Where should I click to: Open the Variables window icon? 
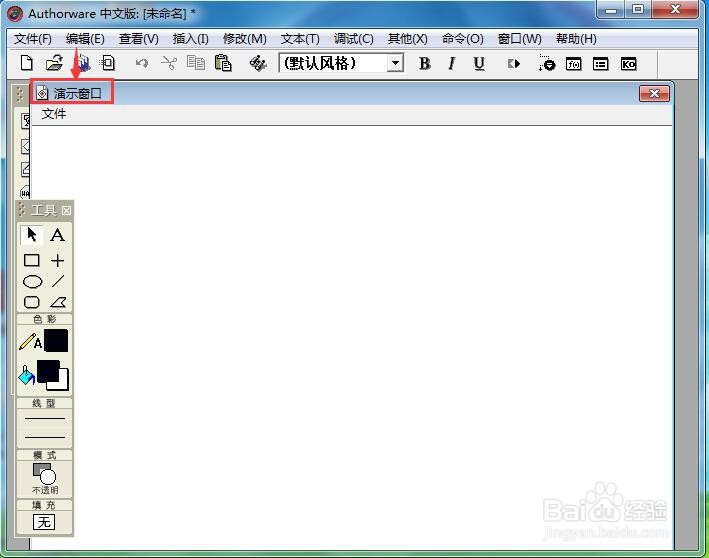[x=600, y=64]
